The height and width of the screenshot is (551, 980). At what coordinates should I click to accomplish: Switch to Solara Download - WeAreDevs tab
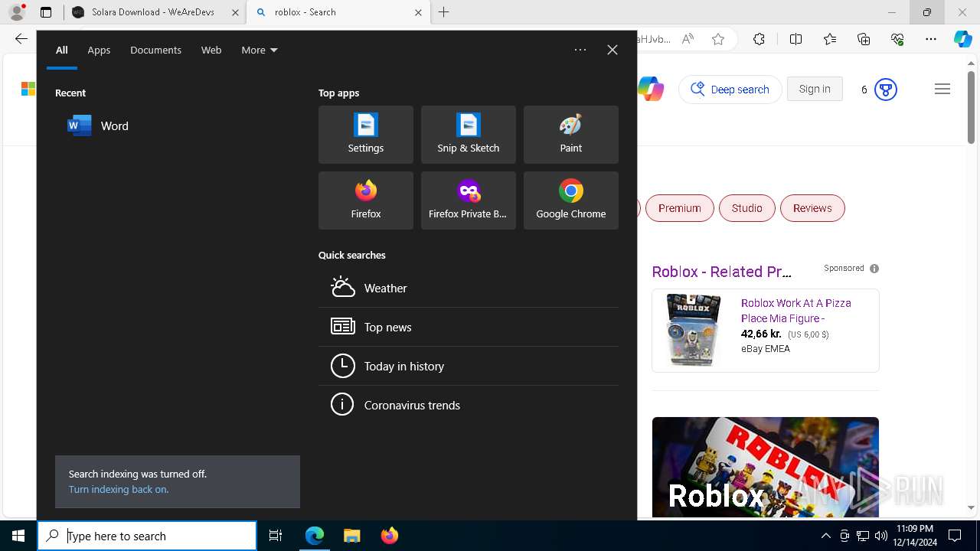point(155,12)
